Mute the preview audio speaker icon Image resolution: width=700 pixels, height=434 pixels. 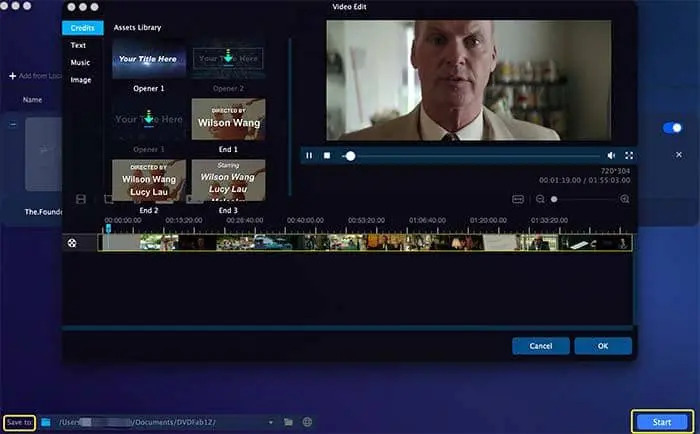pos(611,156)
